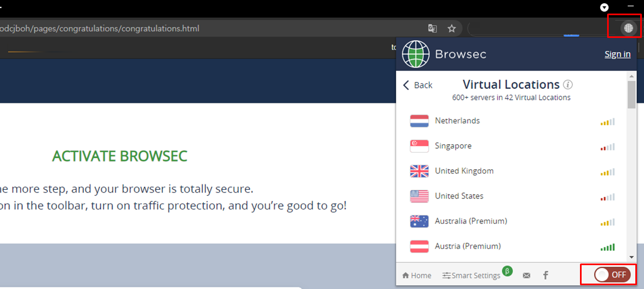
Task: Select United States virtual location
Action: (x=512, y=196)
